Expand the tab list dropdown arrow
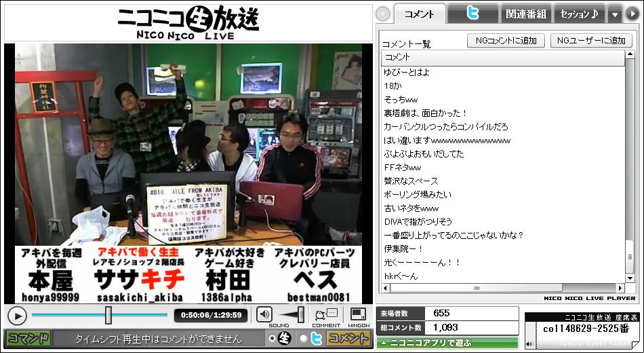The height and width of the screenshot is (353, 644). coord(614,14)
